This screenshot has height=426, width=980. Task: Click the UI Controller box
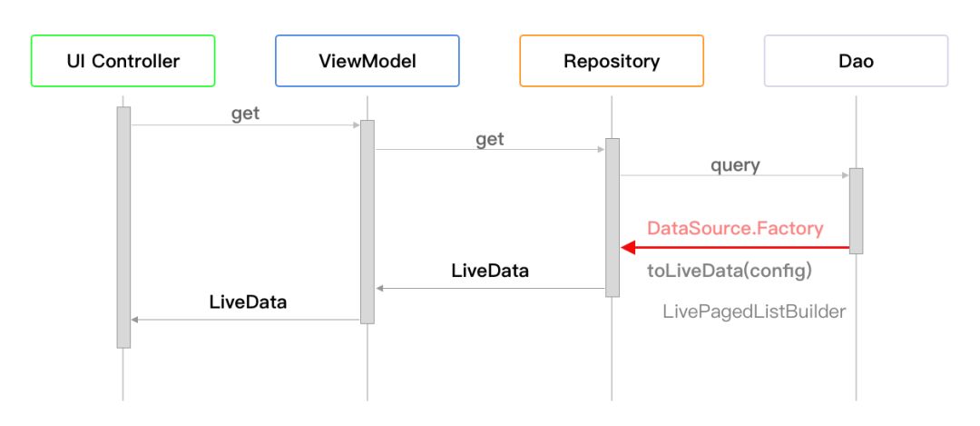pos(123,61)
